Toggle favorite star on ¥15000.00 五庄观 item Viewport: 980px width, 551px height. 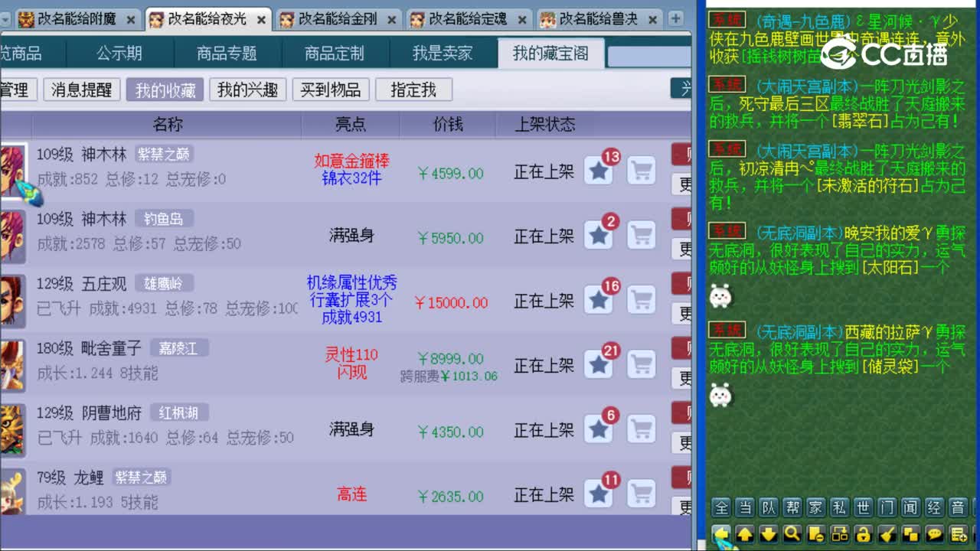599,300
